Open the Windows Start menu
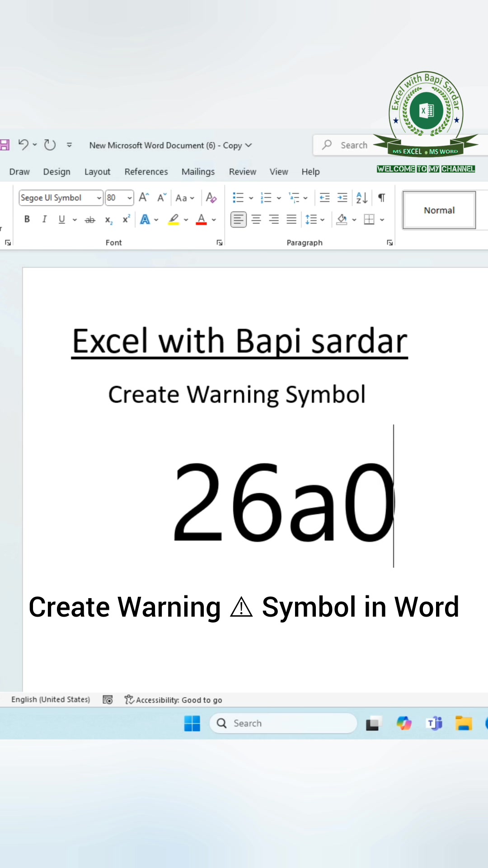488x868 pixels. coord(192,723)
